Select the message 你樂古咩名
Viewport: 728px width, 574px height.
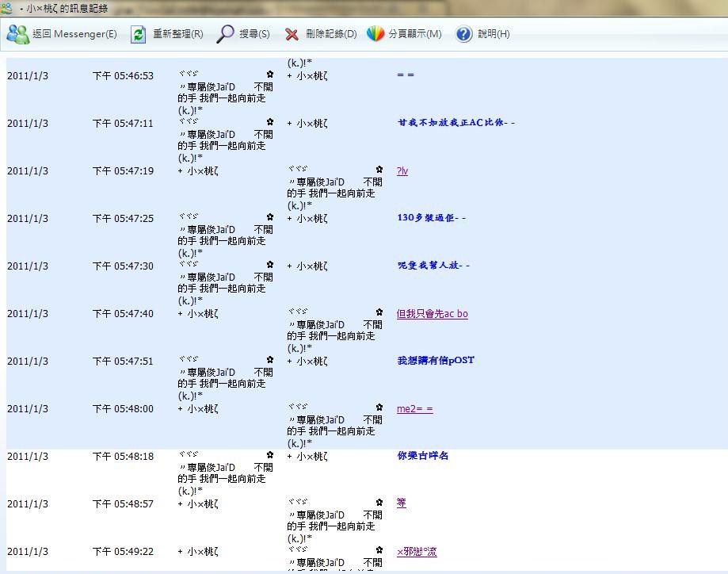[x=422, y=456]
